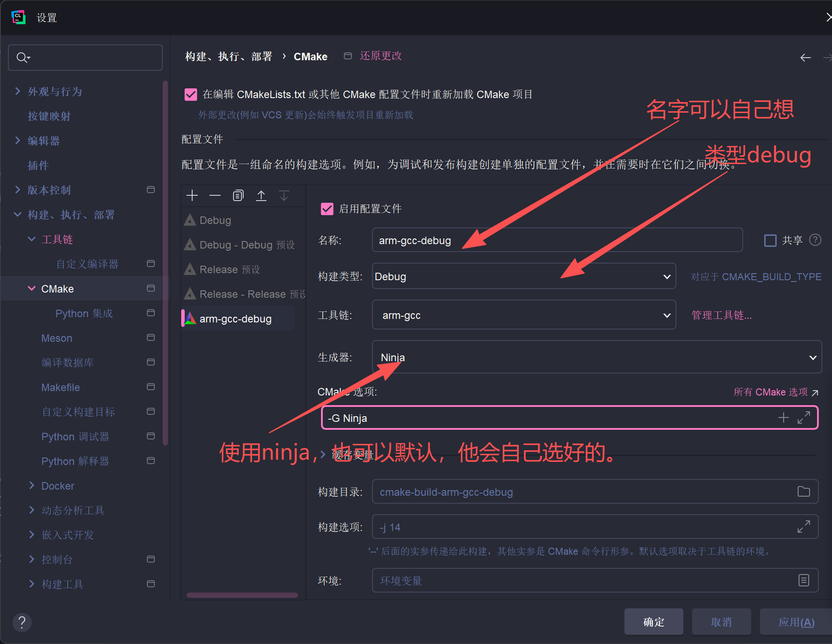Select arm-gcc-debug profile in list
Image resolution: width=832 pixels, height=644 pixels.
pyautogui.click(x=238, y=318)
